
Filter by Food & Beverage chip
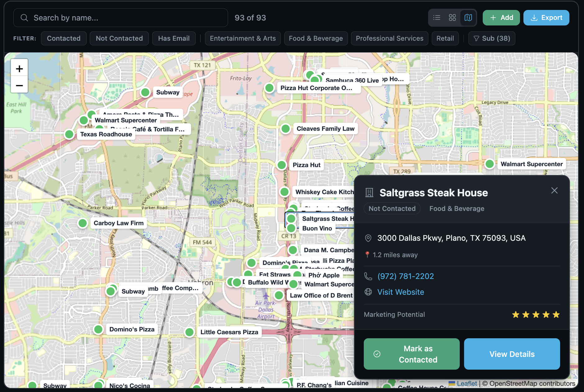[x=316, y=39]
